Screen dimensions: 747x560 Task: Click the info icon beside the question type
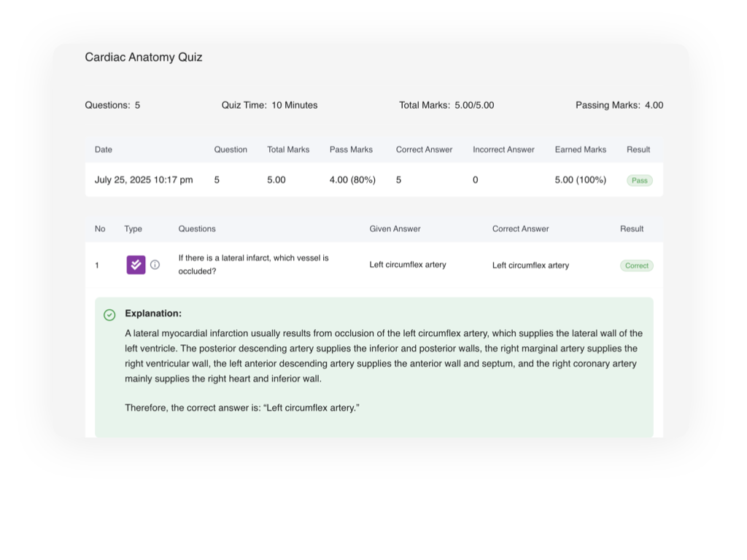(155, 265)
